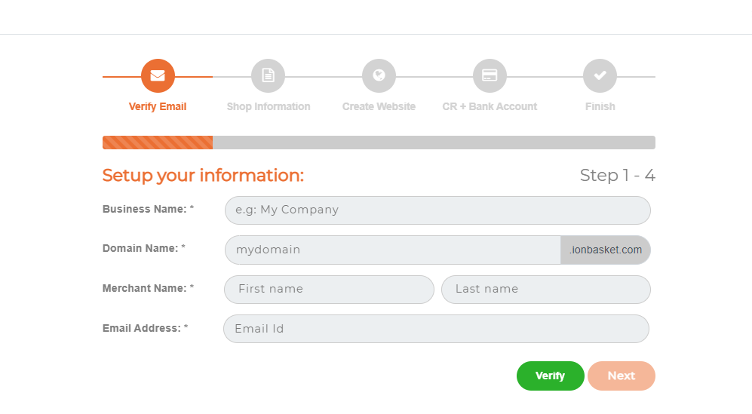Click the CR + Bank Account card icon
The height and width of the screenshot is (414, 752).
490,76
